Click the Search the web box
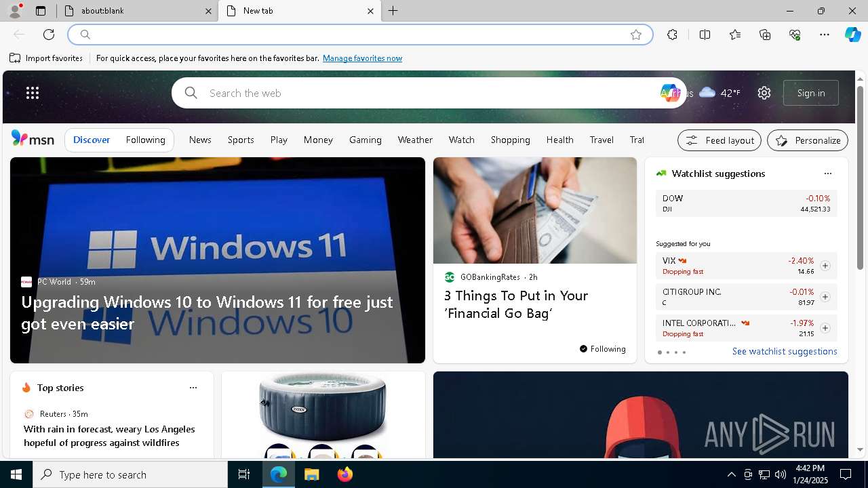 (x=427, y=93)
